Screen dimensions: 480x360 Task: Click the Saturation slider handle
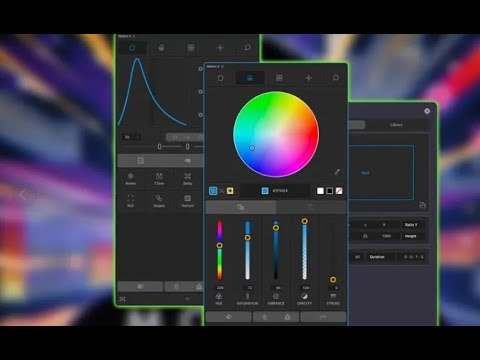tap(247, 237)
